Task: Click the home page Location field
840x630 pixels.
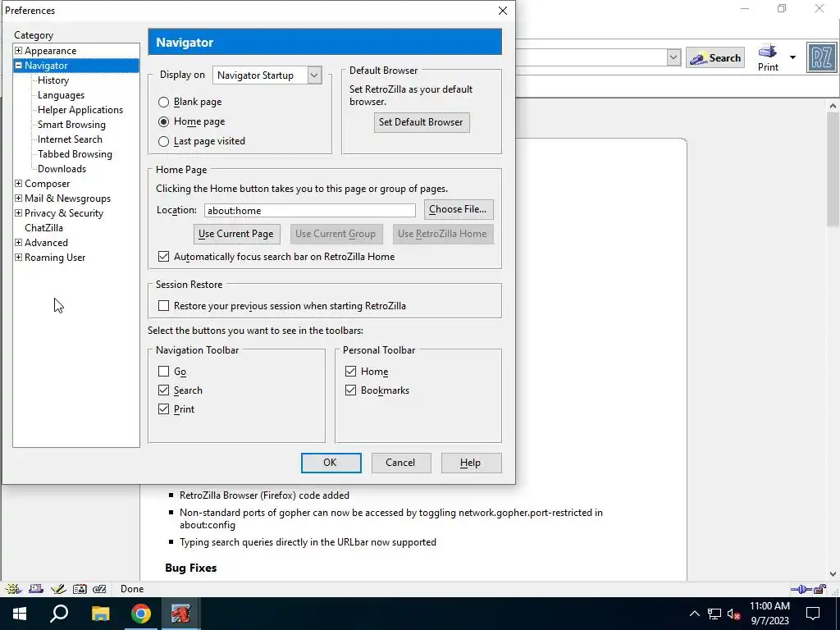Action: click(x=309, y=211)
